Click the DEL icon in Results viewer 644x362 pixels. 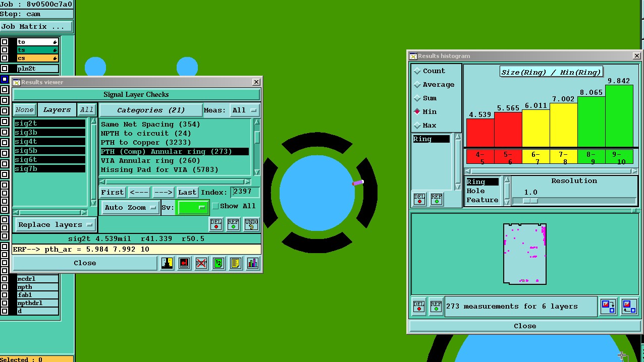click(x=216, y=224)
